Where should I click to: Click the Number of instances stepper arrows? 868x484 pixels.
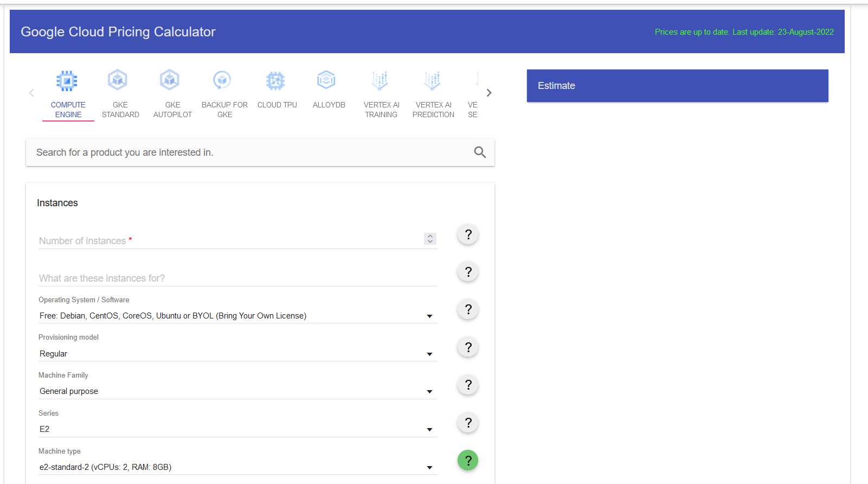pyautogui.click(x=430, y=239)
